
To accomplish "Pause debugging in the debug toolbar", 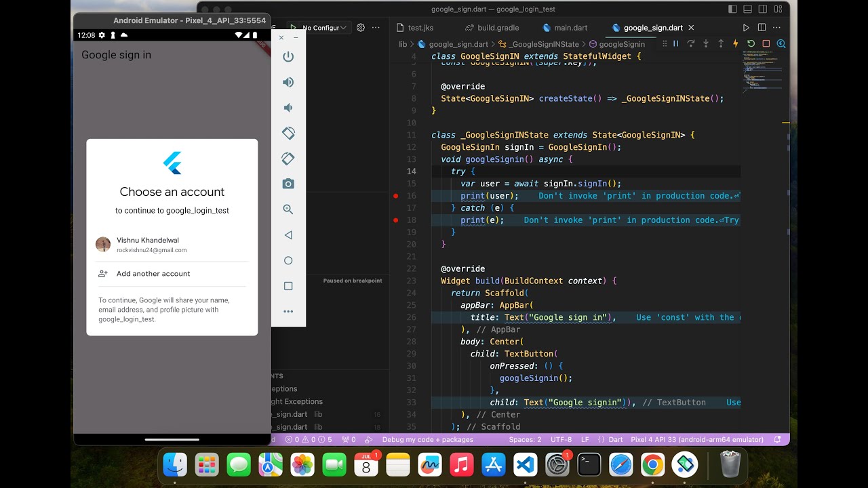I will [676, 43].
